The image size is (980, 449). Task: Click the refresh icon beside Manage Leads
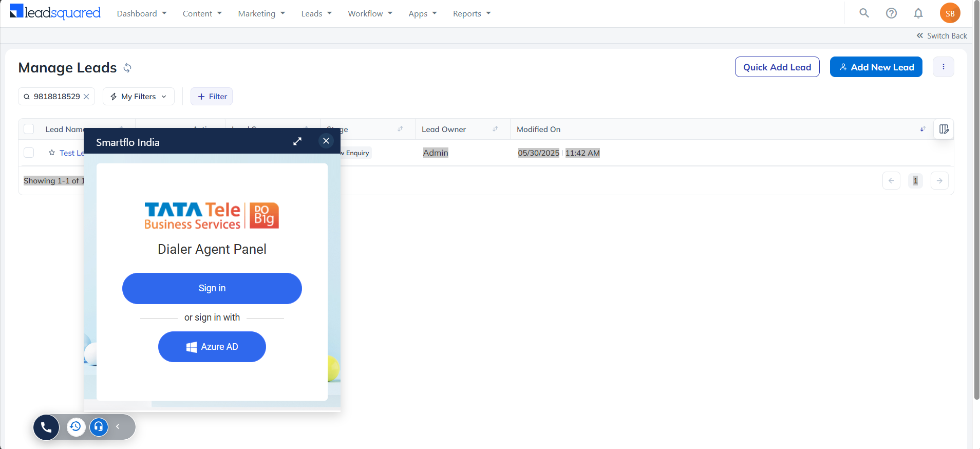(127, 68)
